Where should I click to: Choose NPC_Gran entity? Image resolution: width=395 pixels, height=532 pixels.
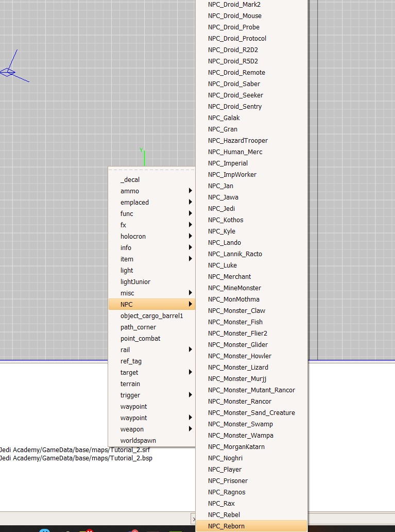point(252,129)
